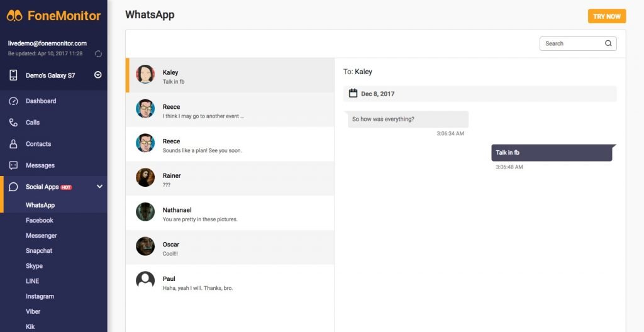The width and height of the screenshot is (644, 332).
Task: Click Reece's avatar beside 'Sounds like a plan'
Action: [x=145, y=143]
